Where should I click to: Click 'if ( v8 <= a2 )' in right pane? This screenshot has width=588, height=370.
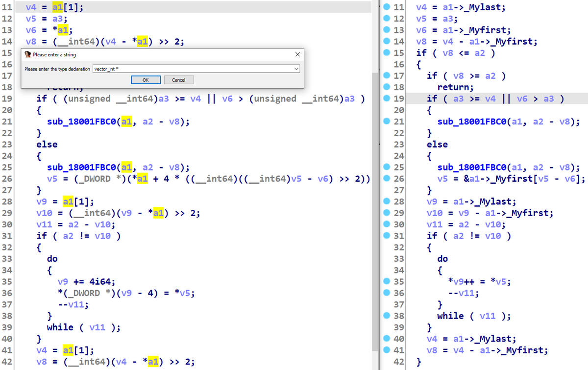pos(455,53)
